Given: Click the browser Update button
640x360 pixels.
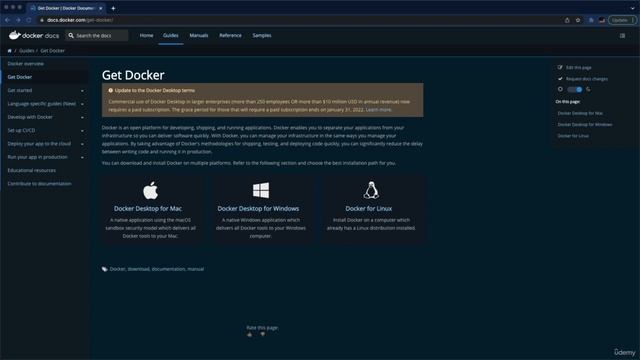Looking at the screenshot, I should point(622,20).
